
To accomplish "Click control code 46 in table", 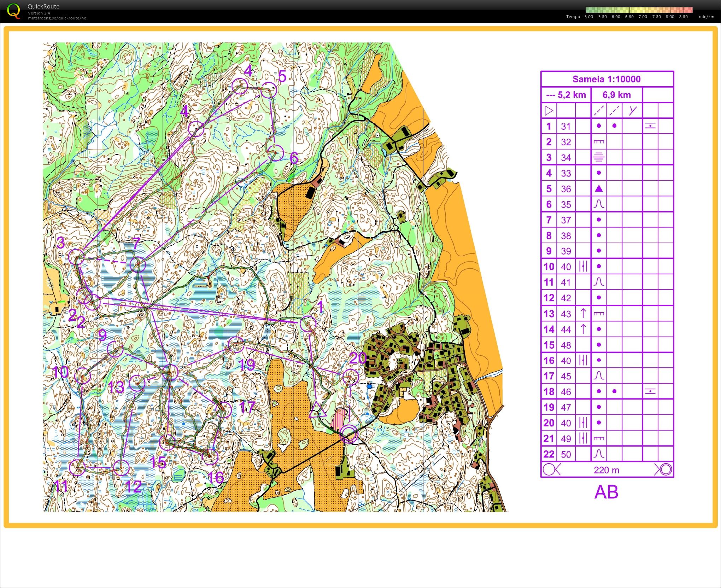I will click(566, 392).
